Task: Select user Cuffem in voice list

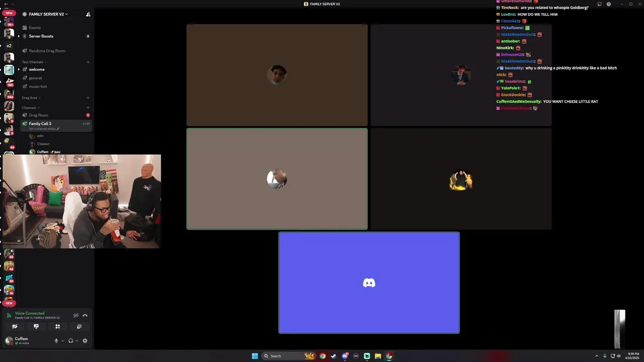Action: [x=43, y=152]
